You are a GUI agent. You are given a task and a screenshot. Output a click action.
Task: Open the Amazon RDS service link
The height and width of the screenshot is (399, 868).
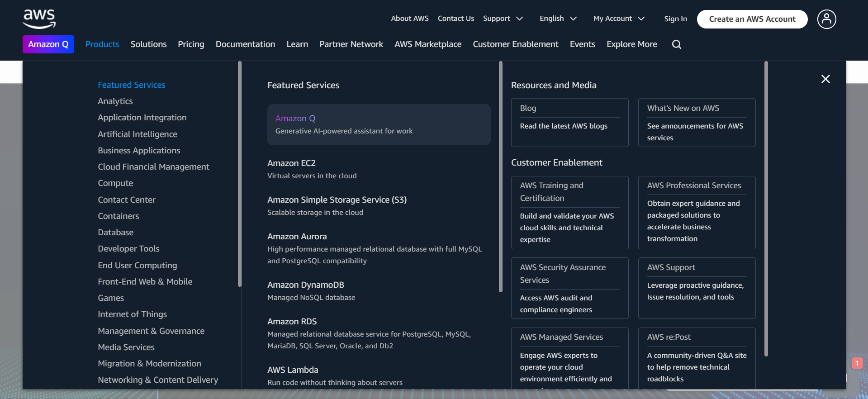tap(292, 322)
